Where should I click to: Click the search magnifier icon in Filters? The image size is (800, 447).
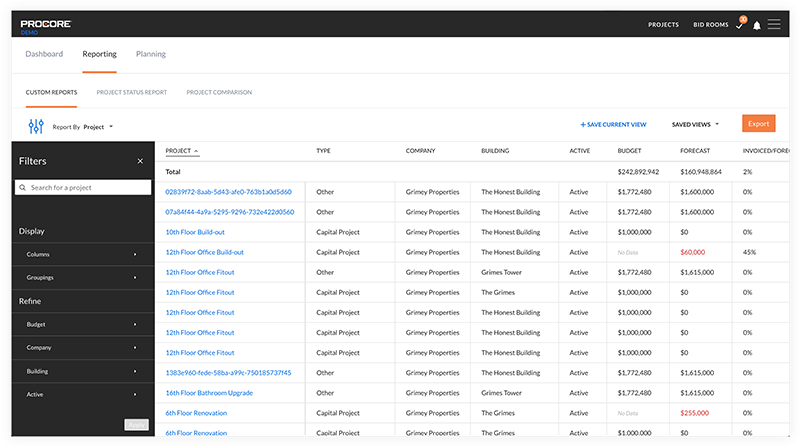[22, 187]
